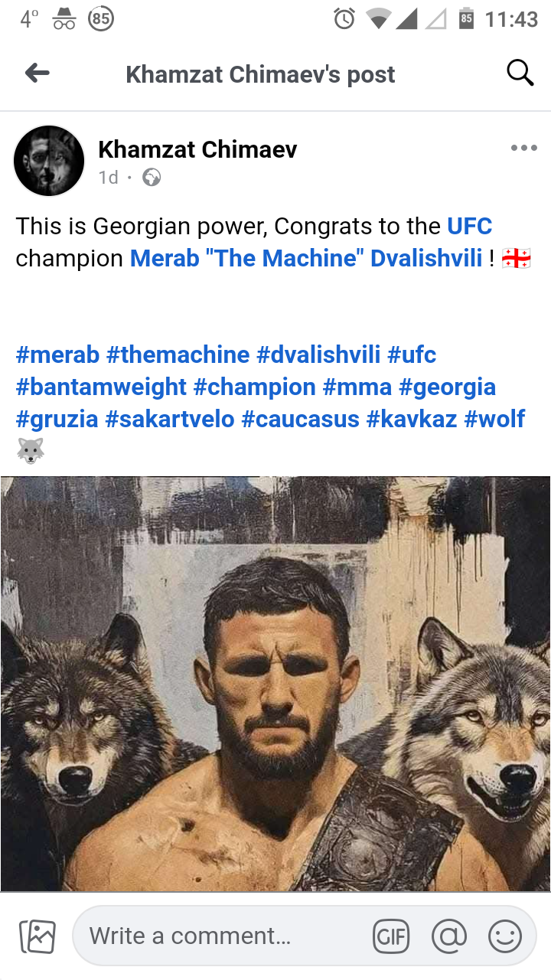
Task: Open Khamzat Chimaev's profile name link
Action: [197, 149]
